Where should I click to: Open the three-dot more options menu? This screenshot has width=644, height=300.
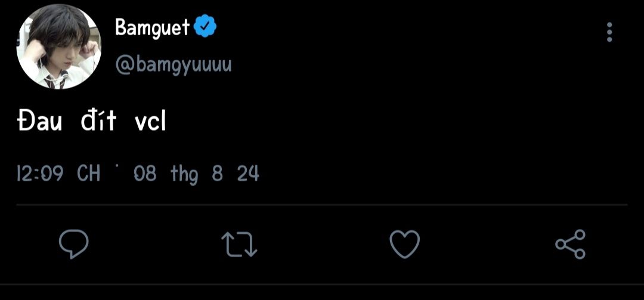(x=609, y=32)
